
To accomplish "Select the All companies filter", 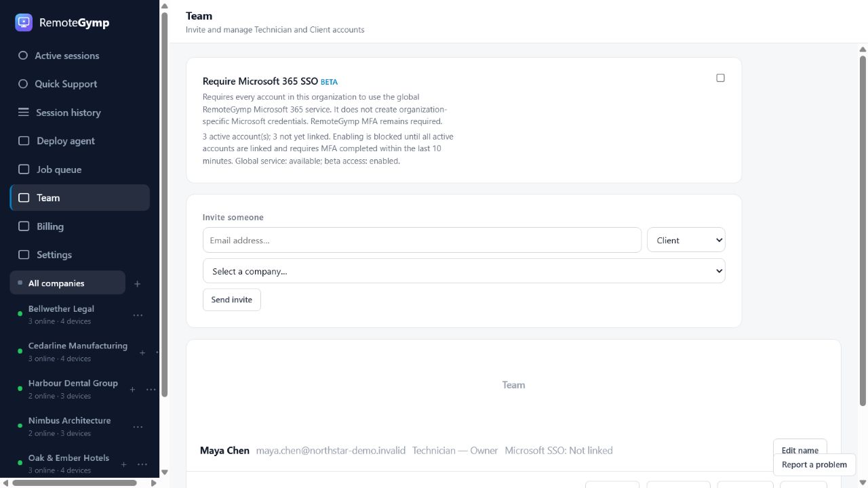I will tap(67, 283).
